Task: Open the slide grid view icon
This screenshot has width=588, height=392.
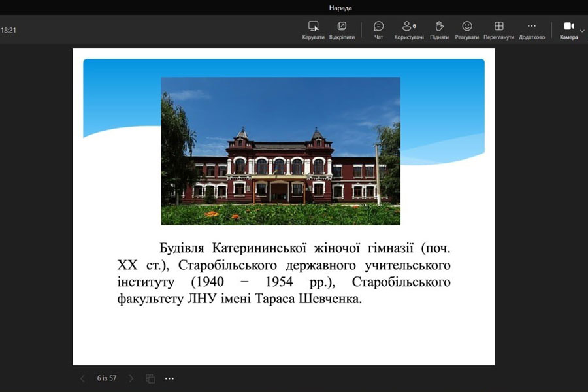Action: point(150,378)
